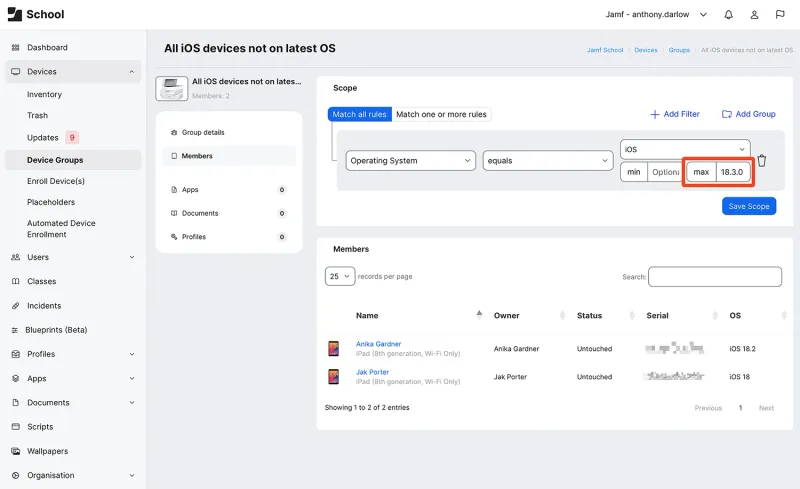Open Inventory under Devices
Screen dimensions: 800x489
[44, 94]
